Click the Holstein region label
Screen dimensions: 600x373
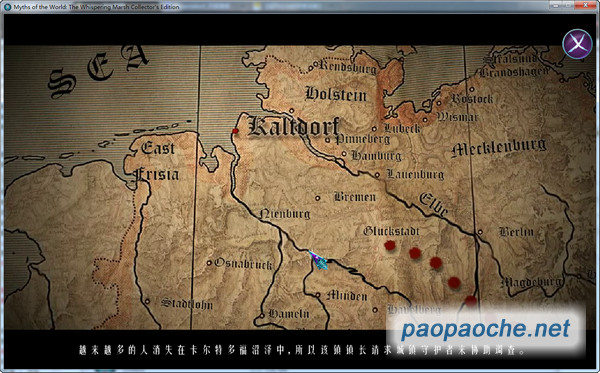pos(336,94)
